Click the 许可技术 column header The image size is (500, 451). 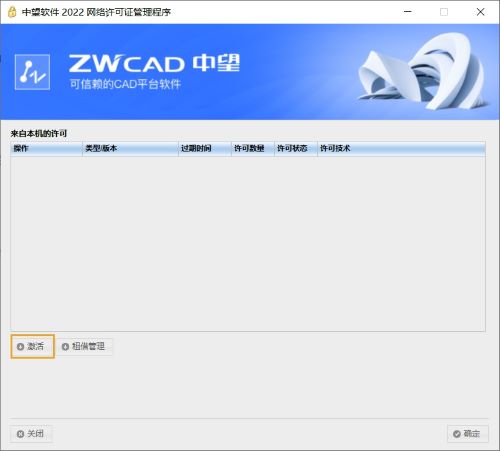tap(401, 148)
